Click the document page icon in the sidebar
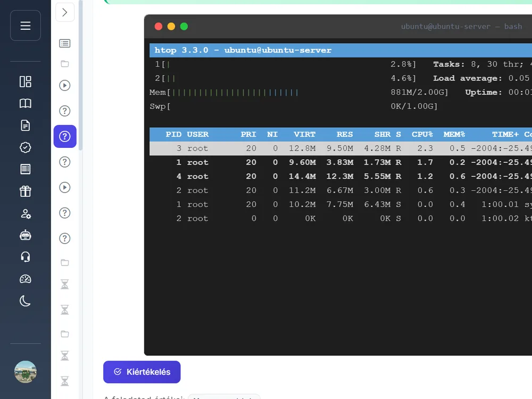The height and width of the screenshot is (399, 532). tap(26, 126)
